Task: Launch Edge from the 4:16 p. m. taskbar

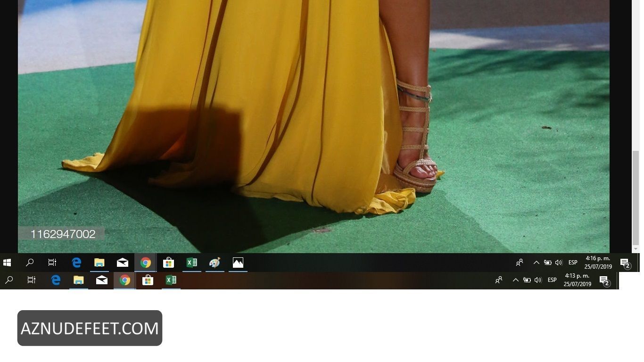Action: pos(76,263)
